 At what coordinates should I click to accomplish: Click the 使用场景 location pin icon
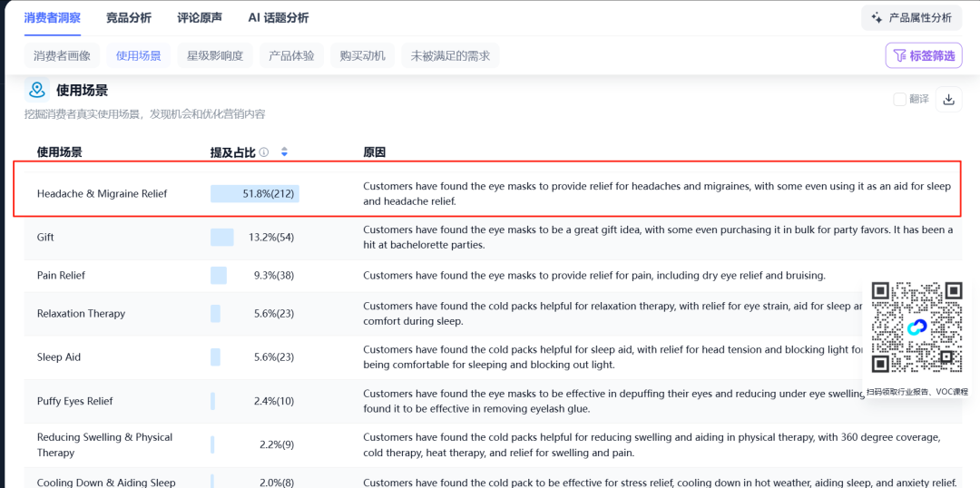[37, 90]
